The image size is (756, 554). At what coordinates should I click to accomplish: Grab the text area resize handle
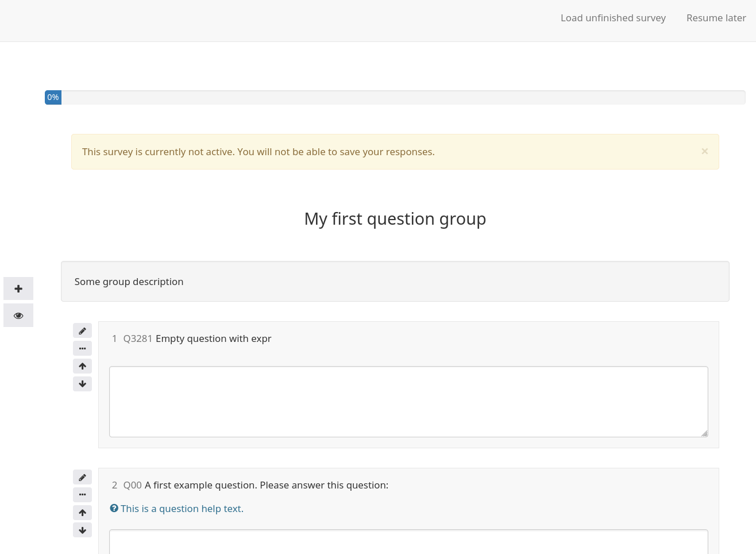[704, 433]
